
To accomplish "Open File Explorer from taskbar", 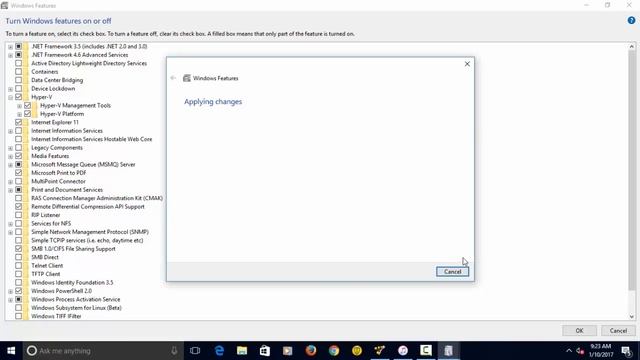I will [x=242, y=351].
